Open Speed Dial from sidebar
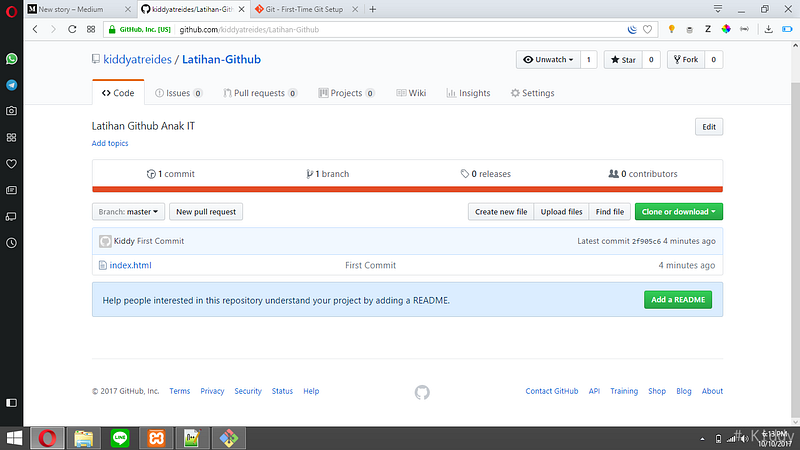Image resolution: width=800 pixels, height=450 pixels. (11, 137)
